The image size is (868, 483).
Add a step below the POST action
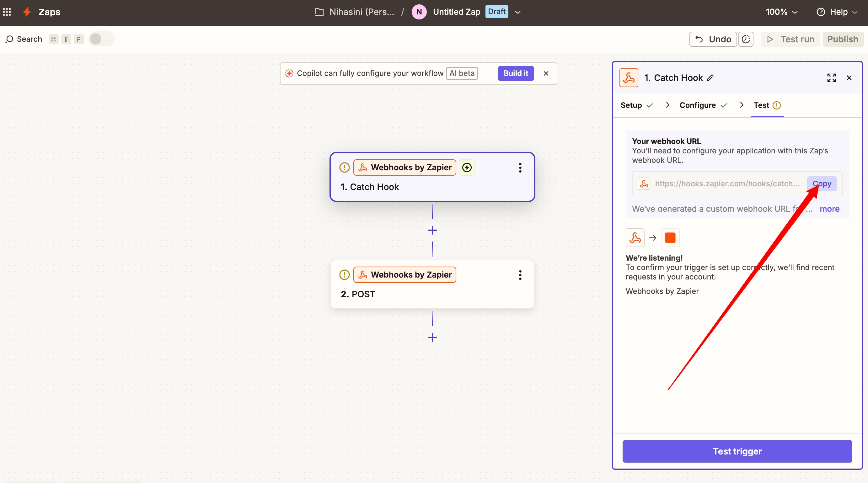[432, 337]
